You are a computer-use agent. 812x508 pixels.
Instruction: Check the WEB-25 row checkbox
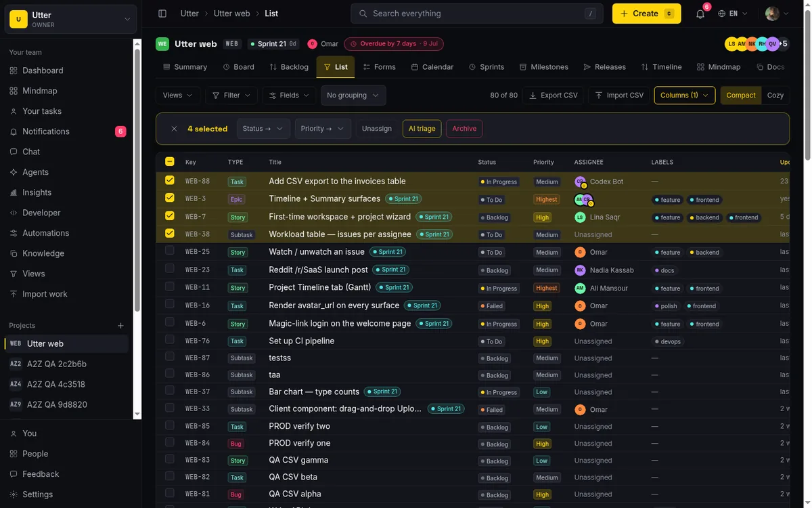(x=170, y=251)
